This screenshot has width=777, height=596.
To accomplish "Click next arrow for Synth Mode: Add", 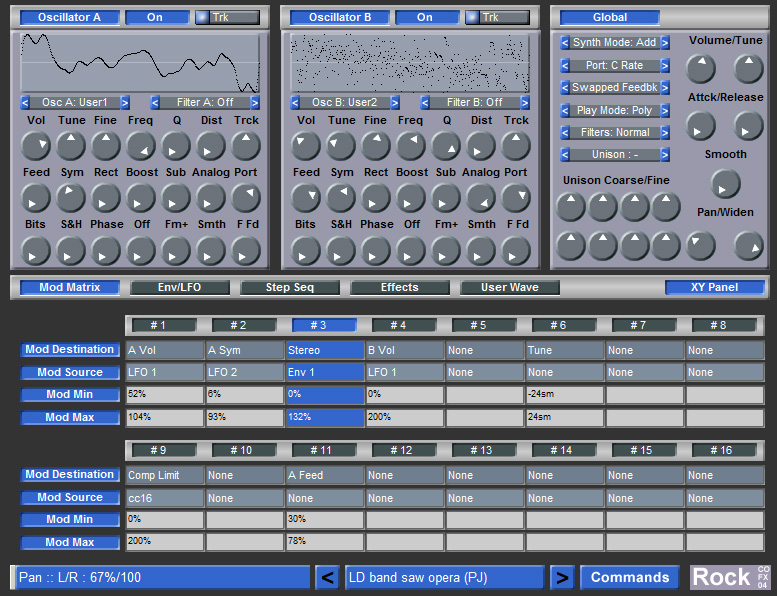I will pos(665,43).
